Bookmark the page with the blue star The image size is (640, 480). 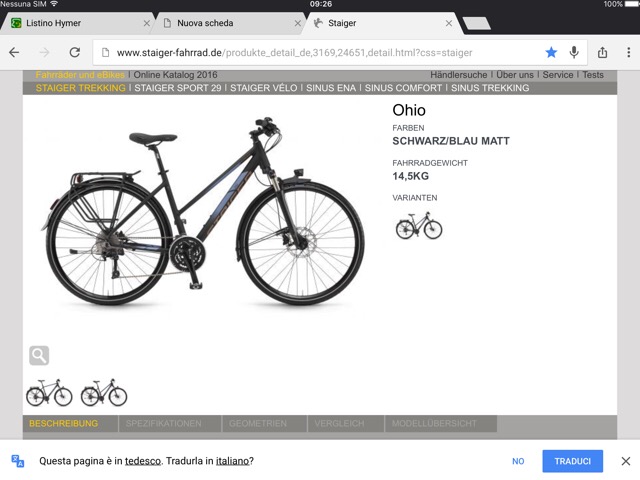(x=551, y=52)
